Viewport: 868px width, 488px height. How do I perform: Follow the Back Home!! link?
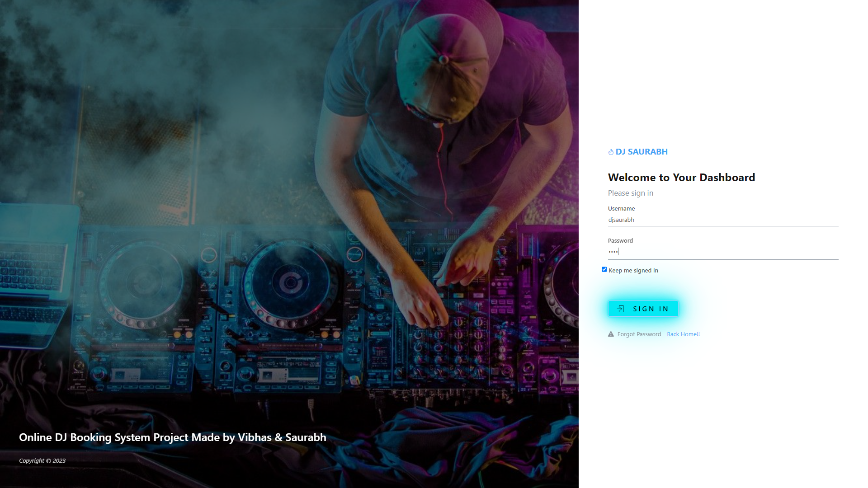683,334
